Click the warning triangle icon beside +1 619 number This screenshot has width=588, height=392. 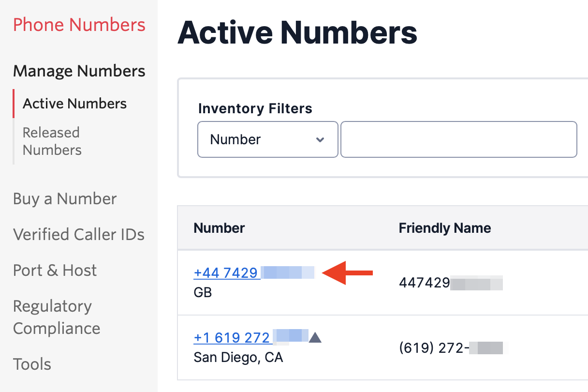pyautogui.click(x=315, y=337)
